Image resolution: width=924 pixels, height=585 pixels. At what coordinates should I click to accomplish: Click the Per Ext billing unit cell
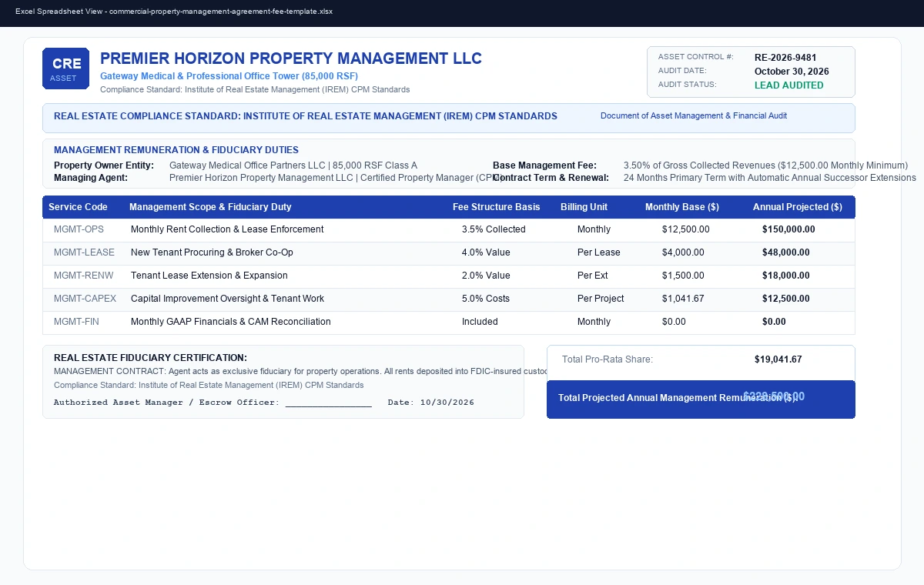593,276
